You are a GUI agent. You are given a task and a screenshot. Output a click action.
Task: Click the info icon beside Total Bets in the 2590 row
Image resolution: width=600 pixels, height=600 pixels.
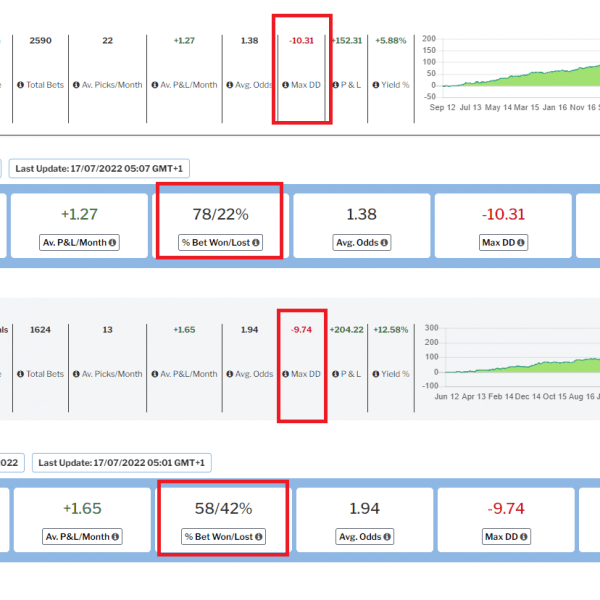[21, 85]
